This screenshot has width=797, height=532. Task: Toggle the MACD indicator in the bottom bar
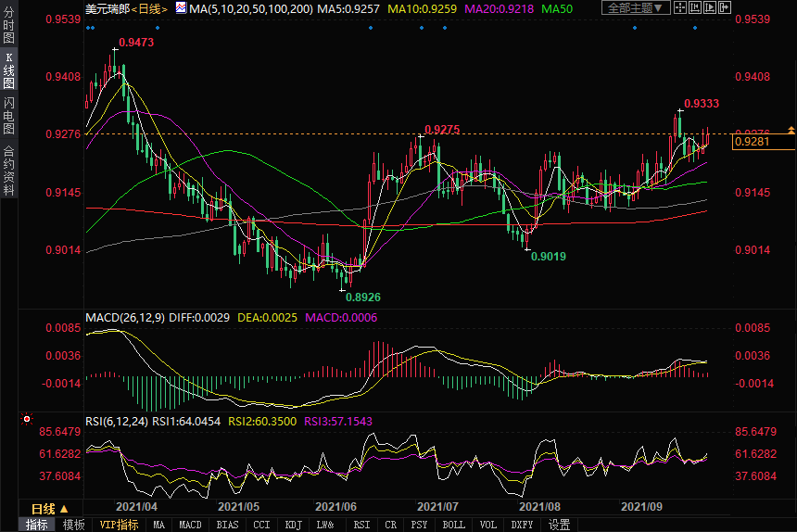pyautogui.click(x=190, y=525)
